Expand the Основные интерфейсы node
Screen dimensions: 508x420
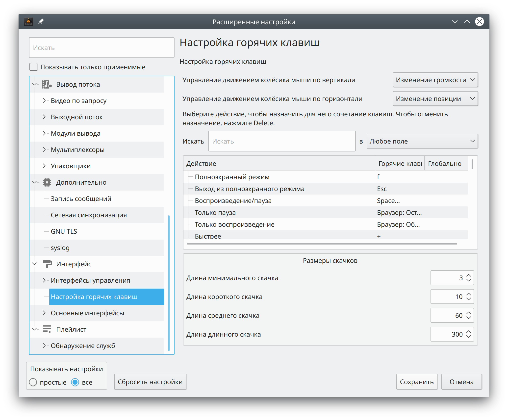[44, 313]
